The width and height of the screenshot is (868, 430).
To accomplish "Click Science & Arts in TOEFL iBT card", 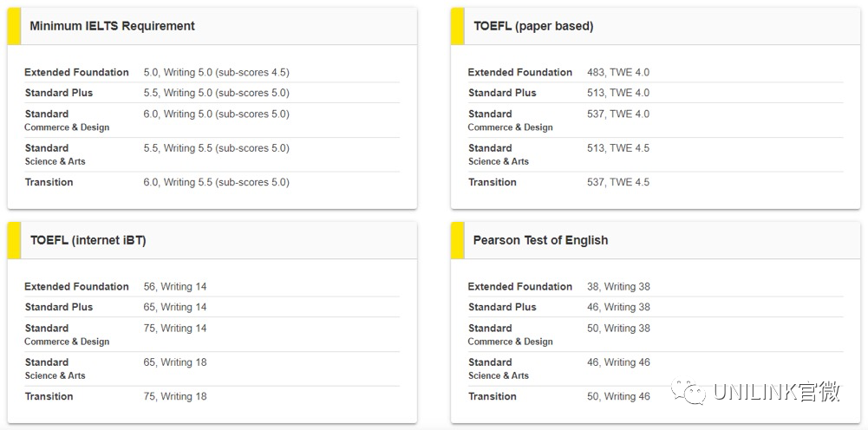I will pos(55,375).
